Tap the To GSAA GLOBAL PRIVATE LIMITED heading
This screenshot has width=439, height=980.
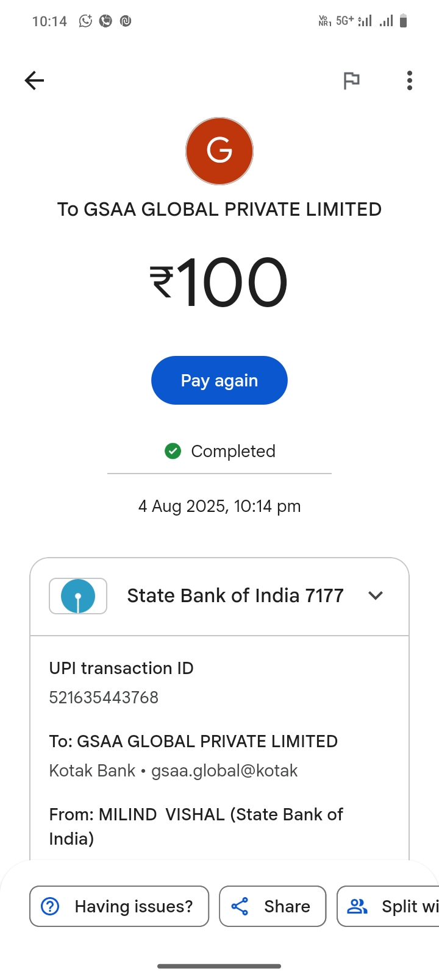coord(220,209)
